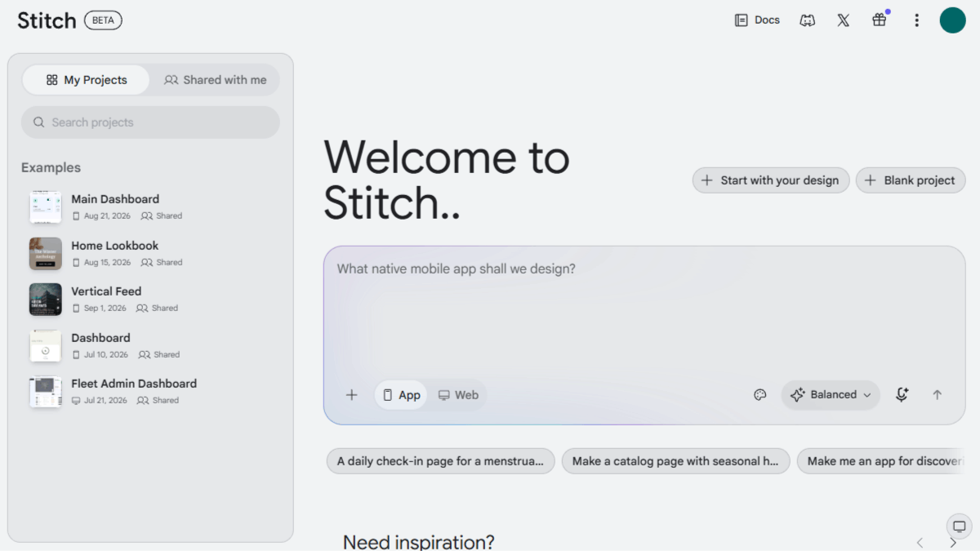Click the Blank project button
Viewport: 980px width, 551px height.
[x=911, y=180]
